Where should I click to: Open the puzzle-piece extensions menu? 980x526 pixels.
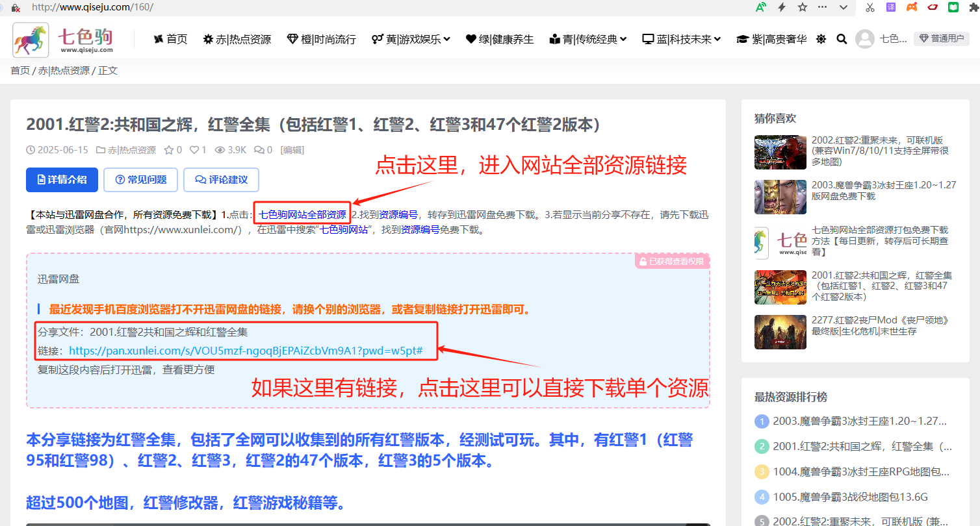click(x=973, y=7)
